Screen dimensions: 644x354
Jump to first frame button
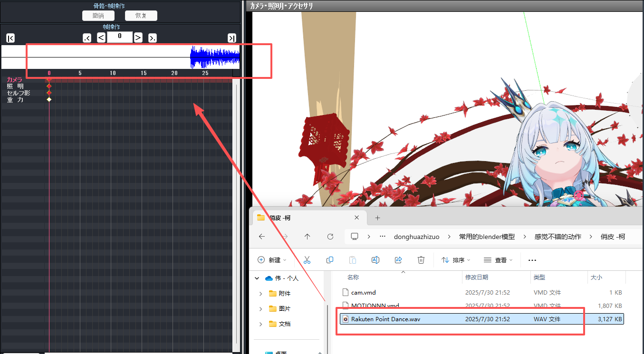click(10, 38)
